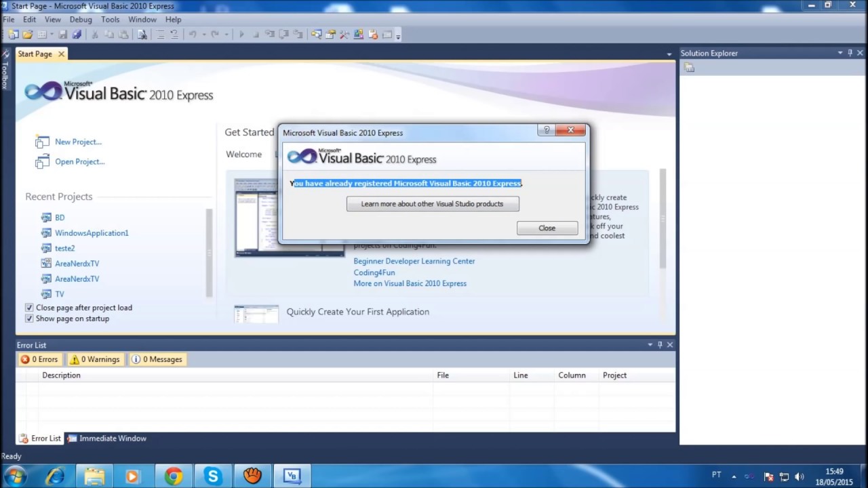Click Learn more about other Visual Studio products

(433, 204)
